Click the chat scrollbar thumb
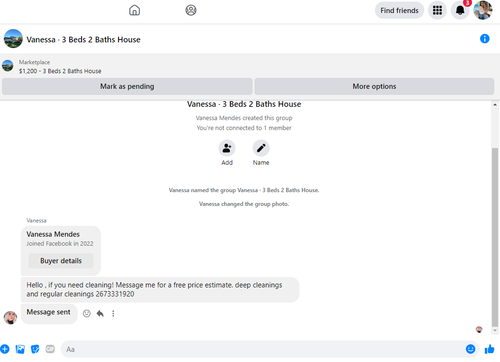The height and width of the screenshot is (362, 500). tap(495, 237)
